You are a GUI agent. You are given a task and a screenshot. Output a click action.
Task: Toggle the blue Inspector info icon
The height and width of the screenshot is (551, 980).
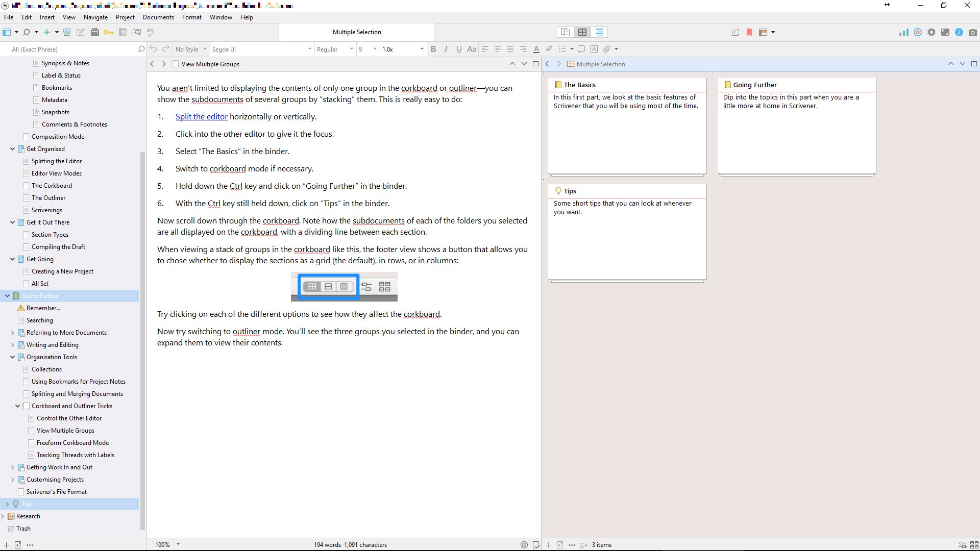[959, 32]
